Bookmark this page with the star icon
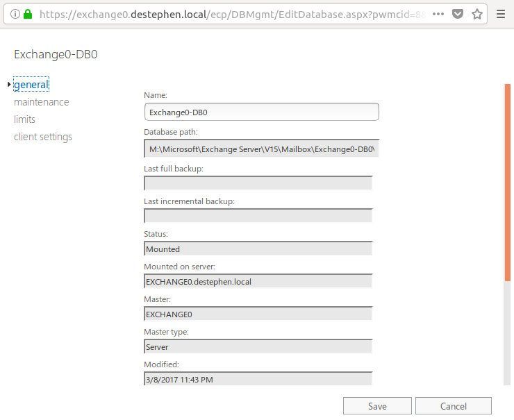Viewport: 514px width, 420px height. (x=477, y=14)
